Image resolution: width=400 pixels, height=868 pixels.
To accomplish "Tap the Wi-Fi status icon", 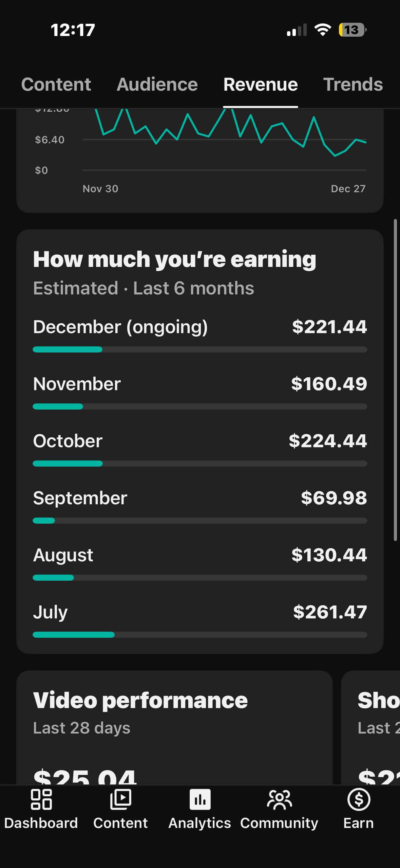I will [323, 30].
